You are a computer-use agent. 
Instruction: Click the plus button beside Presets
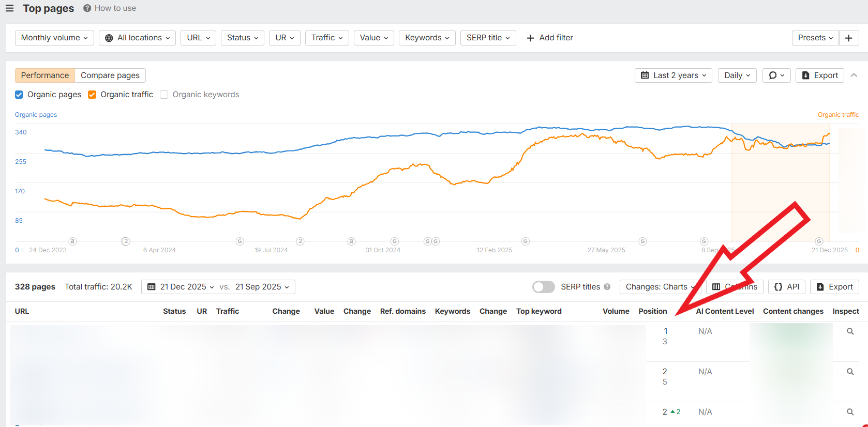coord(849,38)
